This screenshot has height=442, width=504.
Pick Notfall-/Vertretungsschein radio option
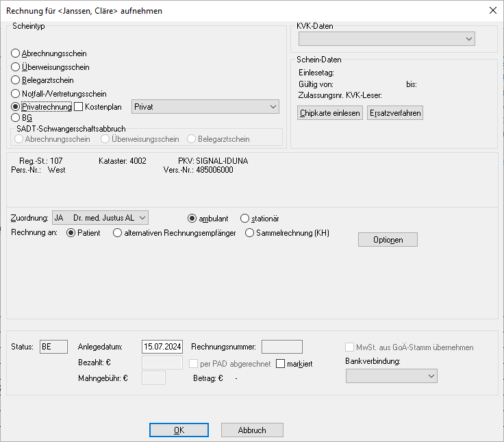pyautogui.click(x=16, y=93)
